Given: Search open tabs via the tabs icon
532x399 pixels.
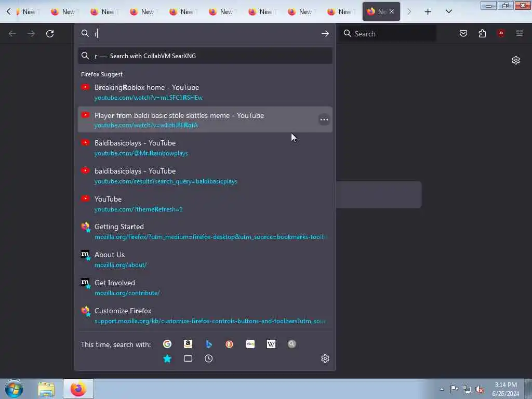Looking at the screenshot, I should point(188,358).
